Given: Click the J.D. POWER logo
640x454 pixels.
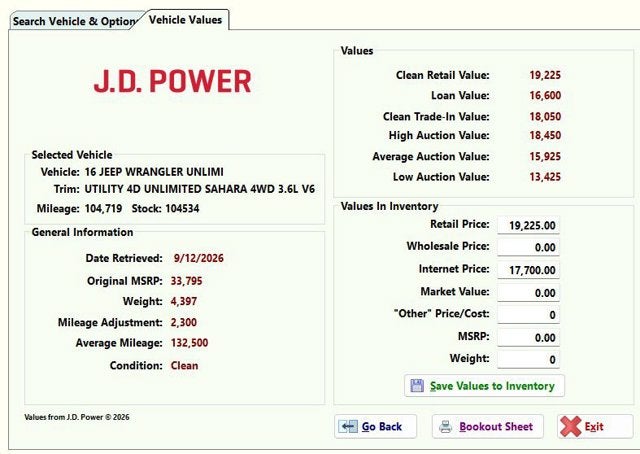Looking at the screenshot, I should 172,81.
